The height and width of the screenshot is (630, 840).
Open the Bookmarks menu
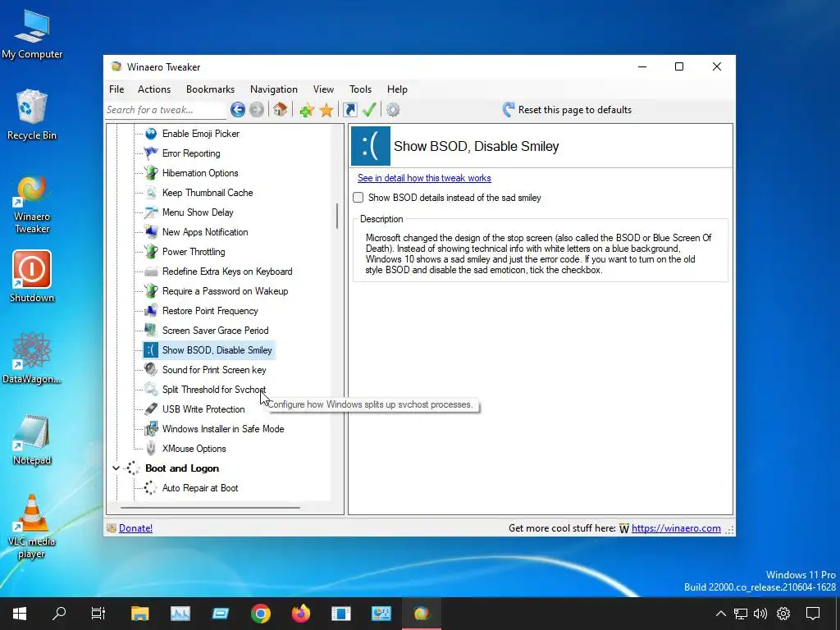click(x=210, y=89)
